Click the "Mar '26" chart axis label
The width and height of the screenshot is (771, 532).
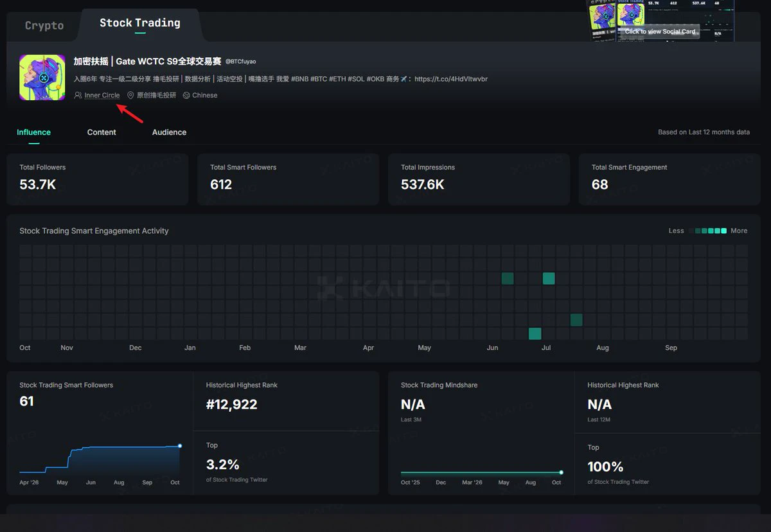click(x=472, y=483)
